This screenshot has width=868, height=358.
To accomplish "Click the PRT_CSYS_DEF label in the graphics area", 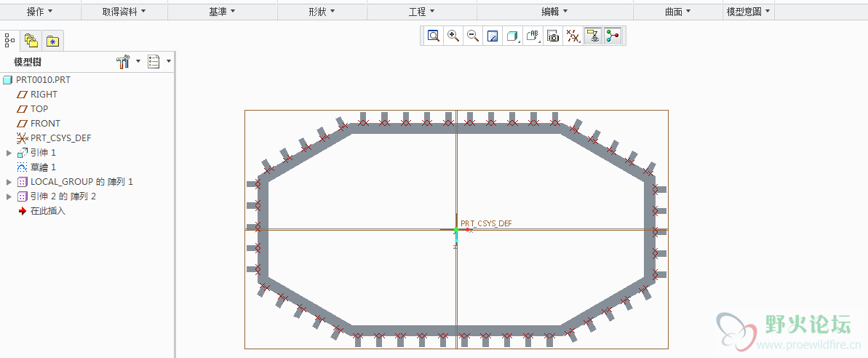I will point(486,223).
